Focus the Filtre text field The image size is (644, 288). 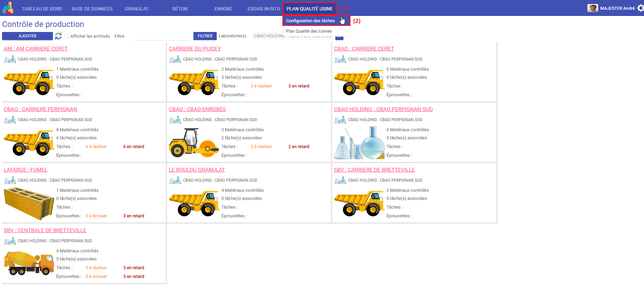162,36
